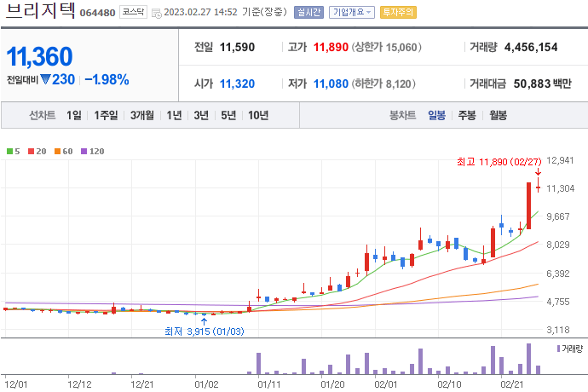Click the 2023.02.27 14:52 timestamp
Viewport: 588px width, 392px height.
point(200,13)
